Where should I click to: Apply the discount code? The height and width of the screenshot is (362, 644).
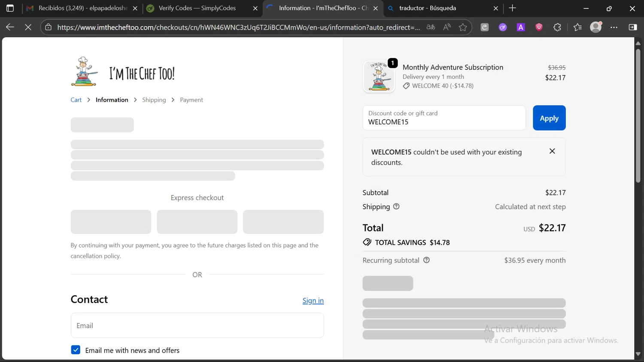point(549,118)
